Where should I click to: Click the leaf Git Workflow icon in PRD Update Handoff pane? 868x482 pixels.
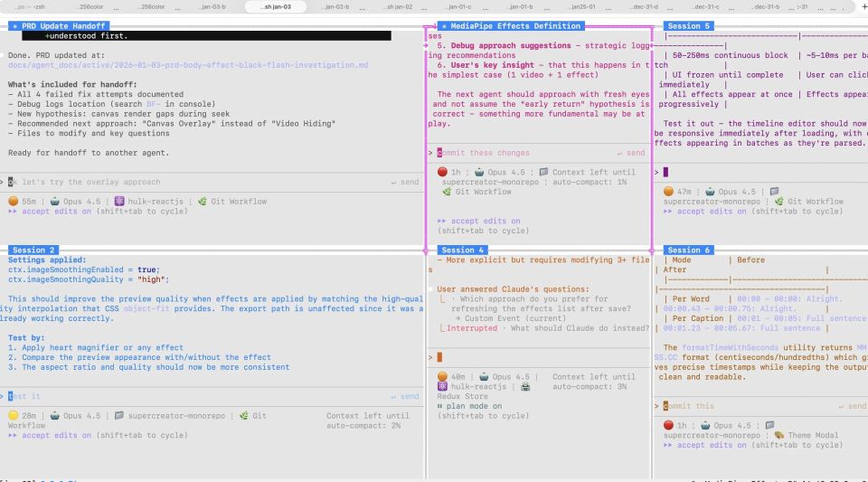tap(203, 202)
